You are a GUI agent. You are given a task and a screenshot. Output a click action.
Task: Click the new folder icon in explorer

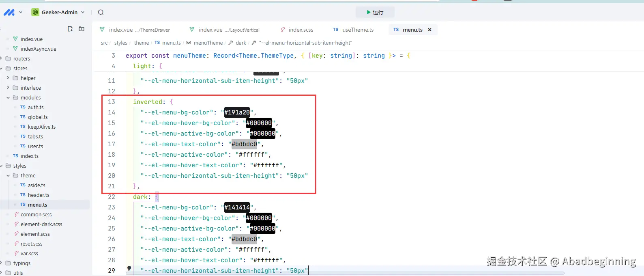[82, 29]
